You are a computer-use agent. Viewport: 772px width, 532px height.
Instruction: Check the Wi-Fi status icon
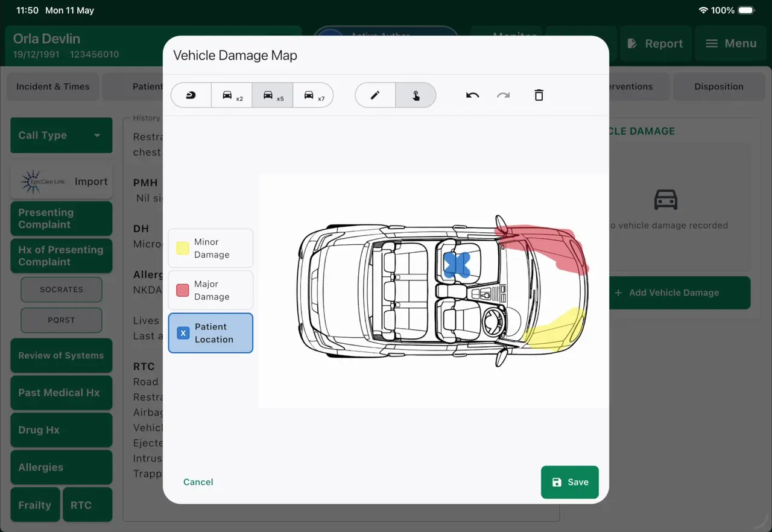click(703, 10)
